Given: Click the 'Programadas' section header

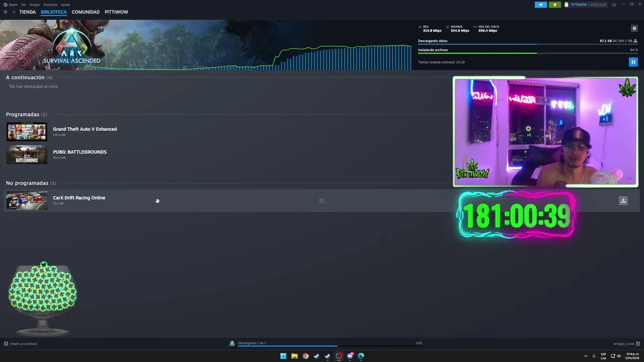Looking at the screenshot, I should pos(23,115).
